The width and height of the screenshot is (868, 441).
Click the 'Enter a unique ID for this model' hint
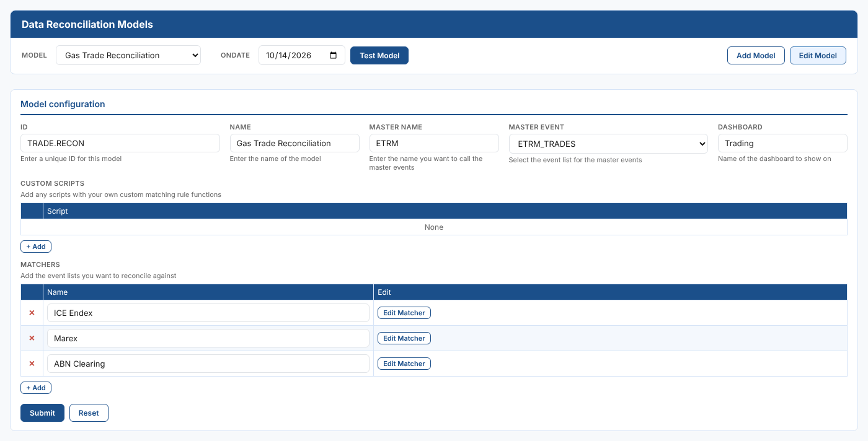click(71, 159)
